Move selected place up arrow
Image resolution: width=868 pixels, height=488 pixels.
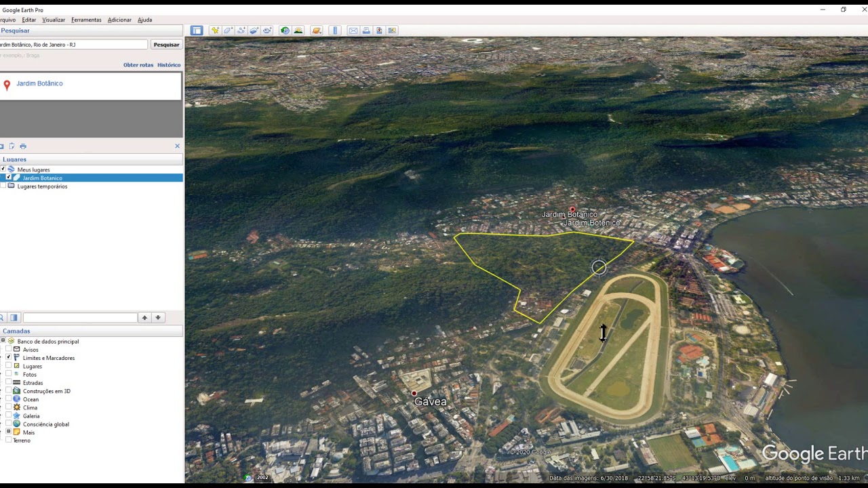144,317
